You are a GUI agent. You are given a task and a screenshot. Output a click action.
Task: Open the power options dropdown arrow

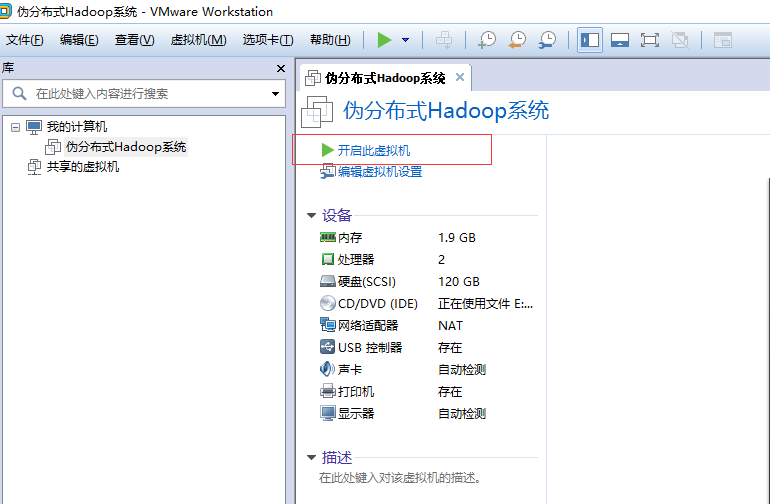tap(406, 40)
